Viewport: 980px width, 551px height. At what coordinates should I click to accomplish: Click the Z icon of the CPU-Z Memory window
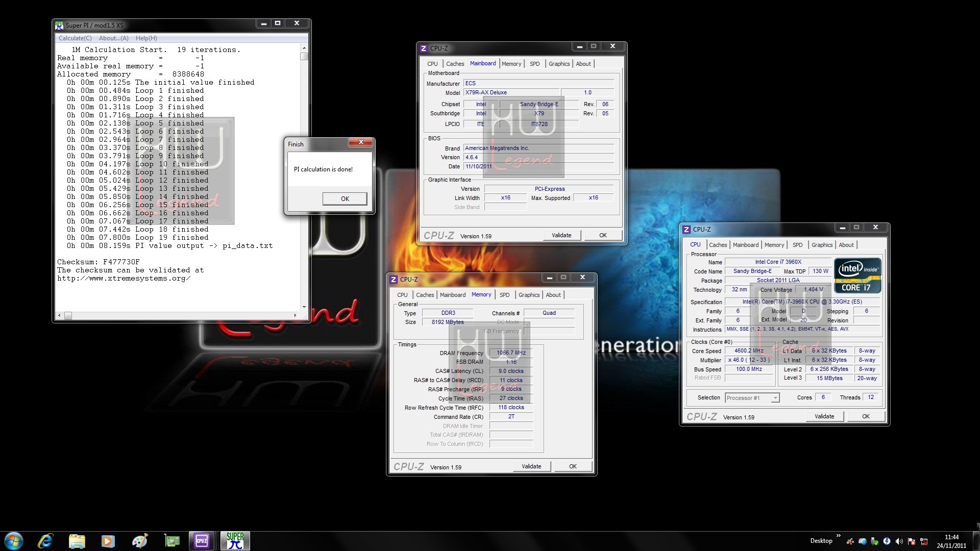pos(394,280)
